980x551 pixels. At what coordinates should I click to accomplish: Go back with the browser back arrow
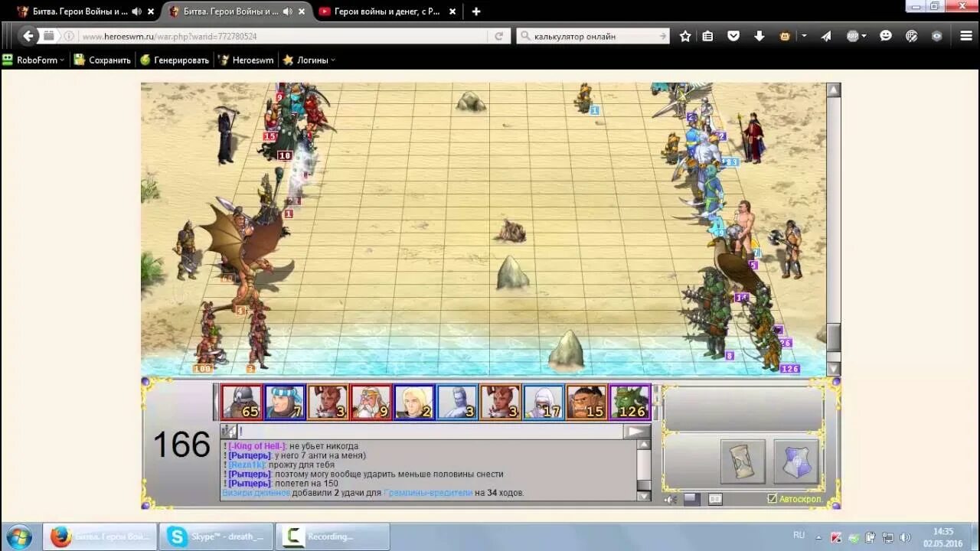point(28,36)
